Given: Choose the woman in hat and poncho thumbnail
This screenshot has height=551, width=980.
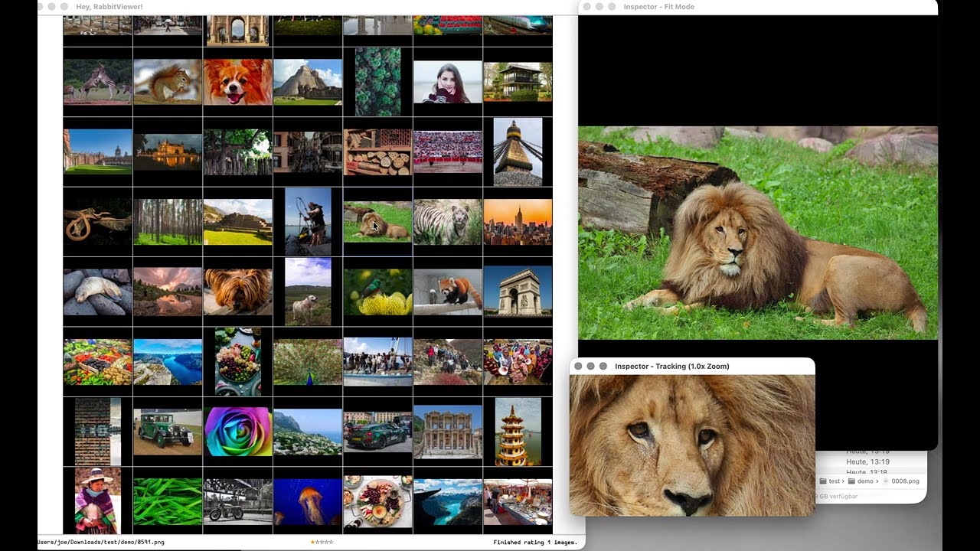Looking at the screenshot, I should click(x=97, y=502).
